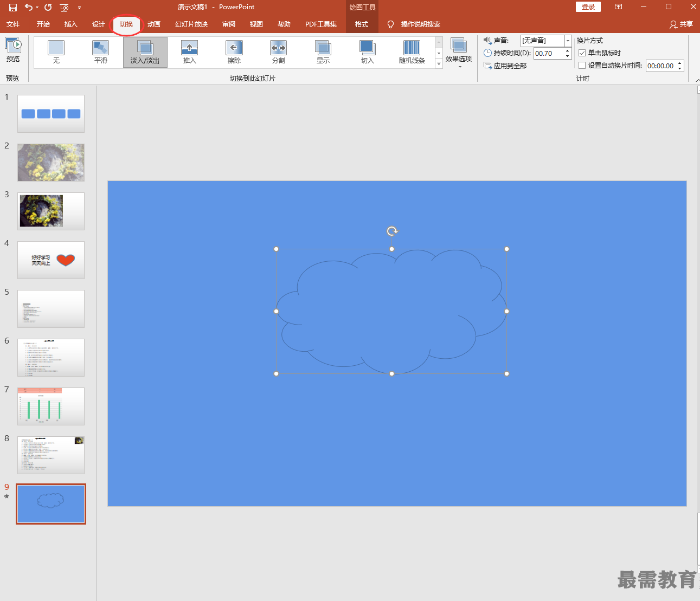Open the 幻灯片放映 Slide Show tab
700x601 pixels.
[191, 24]
